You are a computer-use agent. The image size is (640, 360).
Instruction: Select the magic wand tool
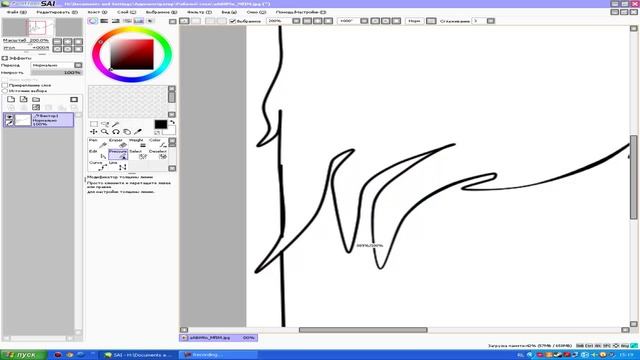pyautogui.click(x=116, y=124)
